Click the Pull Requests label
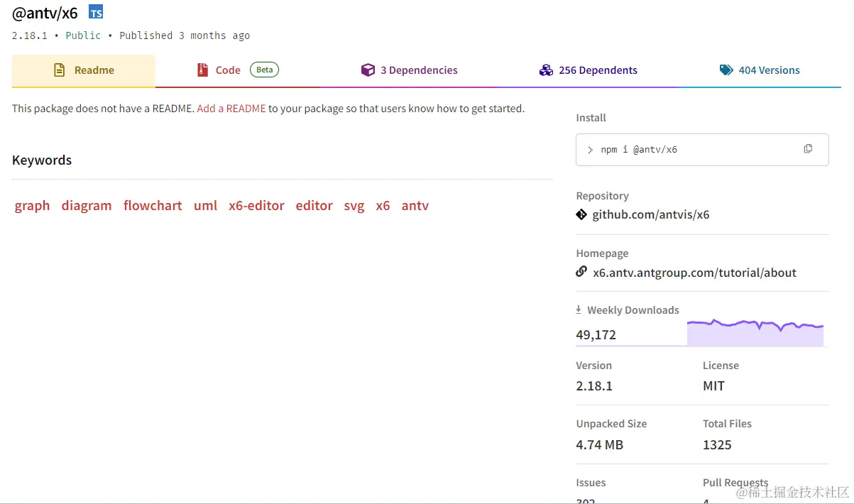Viewport: 854px width, 504px height. 735,483
